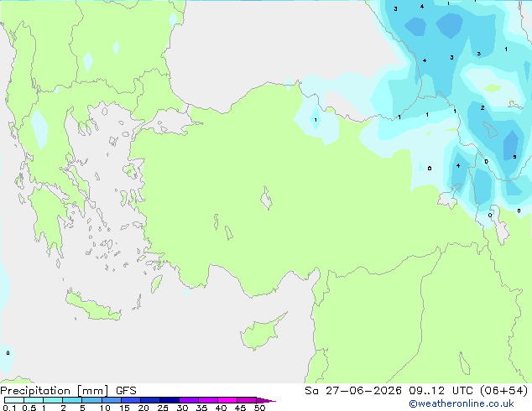Select the 30 mm purple legend swatch

click(x=189, y=400)
